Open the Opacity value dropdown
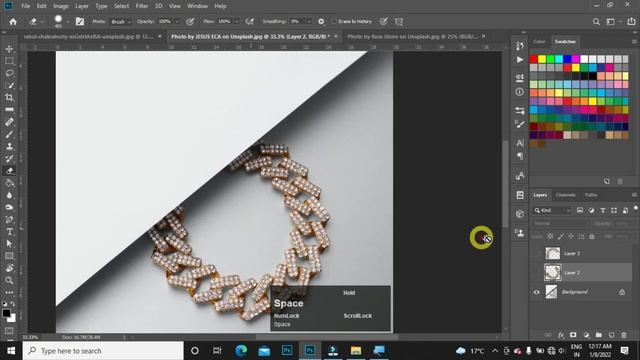The image size is (640, 360). (x=177, y=22)
